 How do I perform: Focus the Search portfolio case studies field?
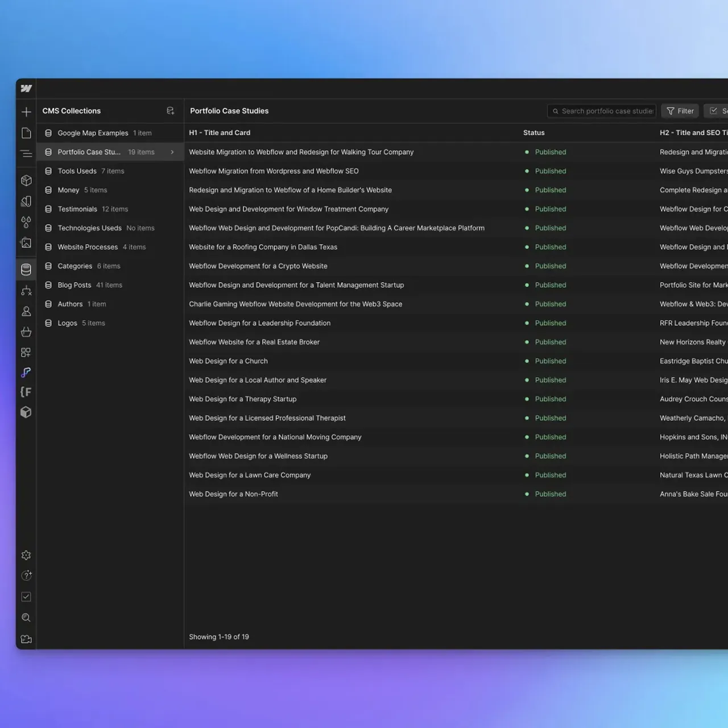tap(602, 111)
